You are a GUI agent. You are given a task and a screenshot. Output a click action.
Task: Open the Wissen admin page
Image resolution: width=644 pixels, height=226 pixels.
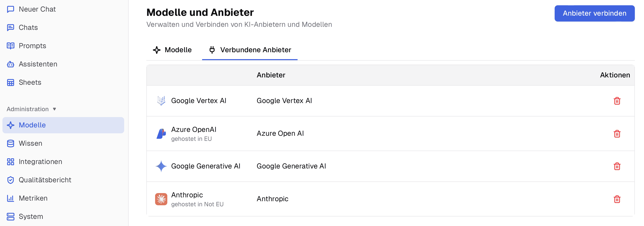coord(30,143)
